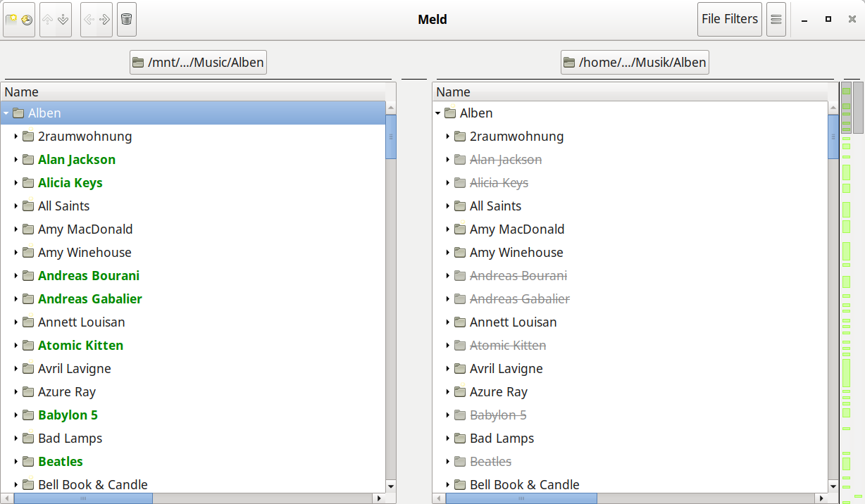Click left pane horizontal scrollbar right arrow

[380, 498]
